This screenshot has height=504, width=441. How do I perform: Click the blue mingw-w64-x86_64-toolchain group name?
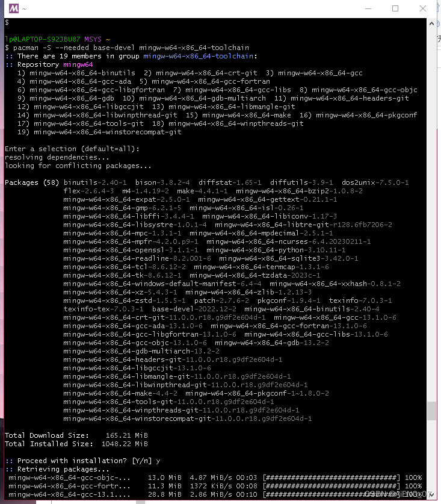(198, 56)
